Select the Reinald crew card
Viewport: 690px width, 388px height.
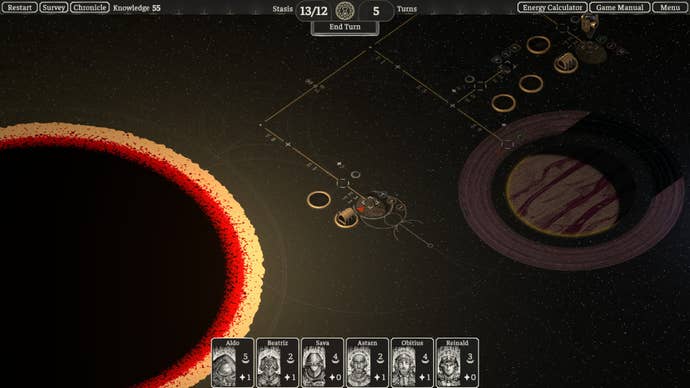coord(457,362)
